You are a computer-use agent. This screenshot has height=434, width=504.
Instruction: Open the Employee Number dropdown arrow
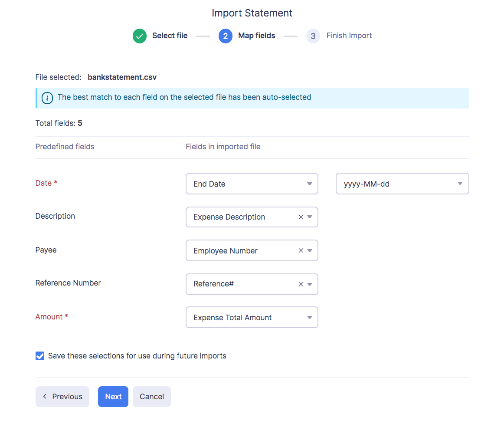click(310, 251)
